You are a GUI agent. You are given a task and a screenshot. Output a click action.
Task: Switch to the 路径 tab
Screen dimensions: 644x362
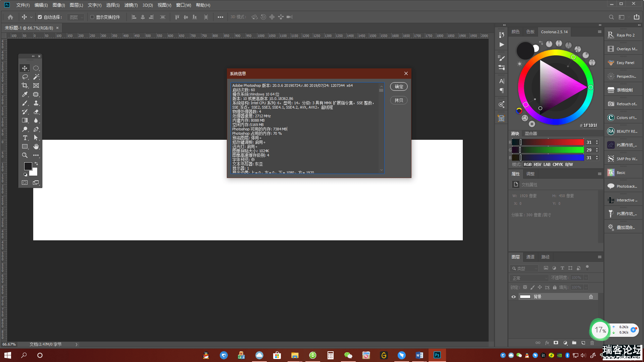545,257
